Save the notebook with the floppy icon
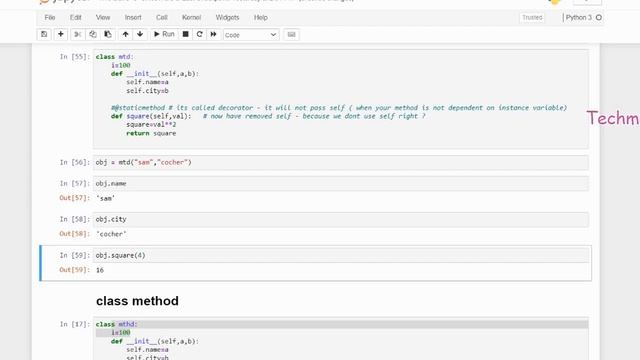Screen dimensions: 640x360 (44, 34)
